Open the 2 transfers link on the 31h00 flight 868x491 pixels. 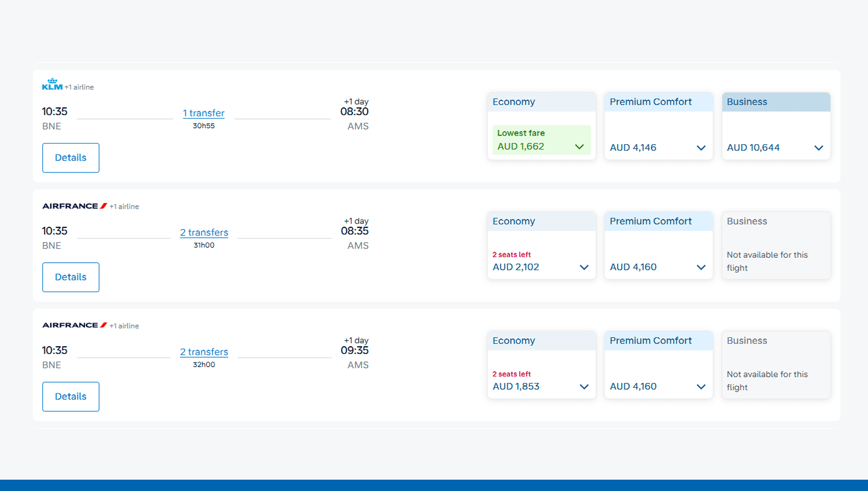(203, 232)
